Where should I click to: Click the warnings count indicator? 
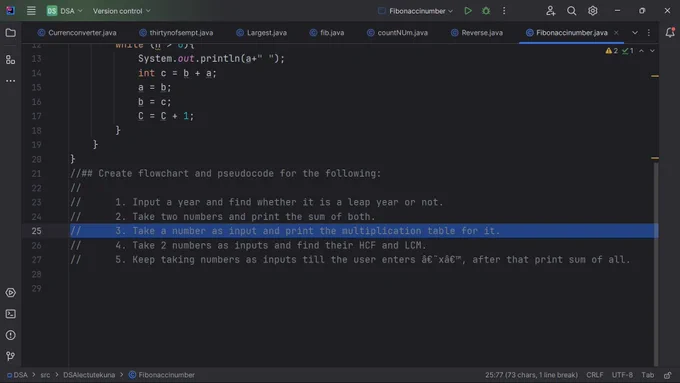coord(611,51)
